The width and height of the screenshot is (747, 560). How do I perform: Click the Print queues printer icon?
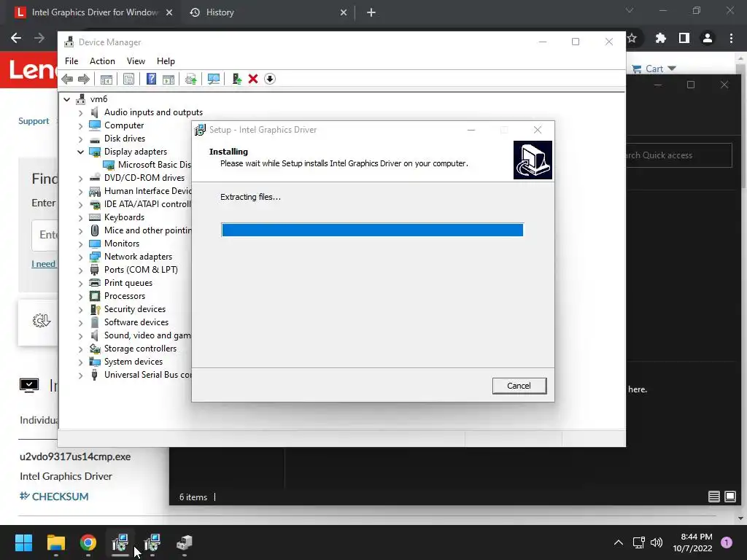[x=95, y=284]
